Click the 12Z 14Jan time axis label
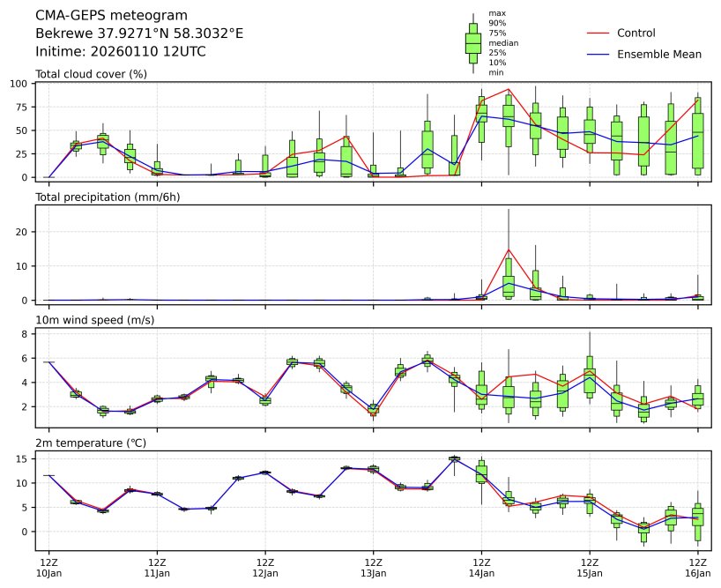 tap(481, 567)
